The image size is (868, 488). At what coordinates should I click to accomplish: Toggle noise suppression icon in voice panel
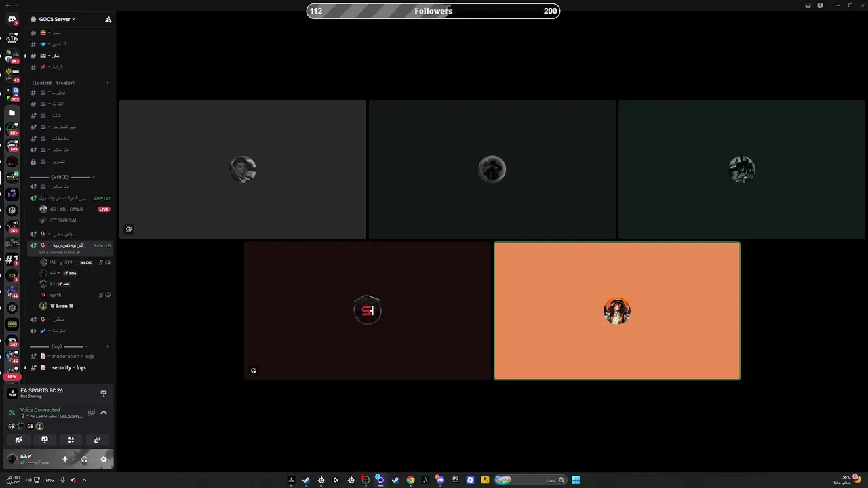coord(92,413)
